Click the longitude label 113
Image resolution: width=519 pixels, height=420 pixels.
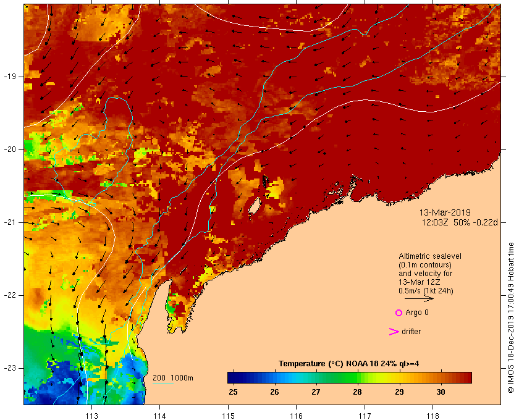pyautogui.click(x=91, y=416)
